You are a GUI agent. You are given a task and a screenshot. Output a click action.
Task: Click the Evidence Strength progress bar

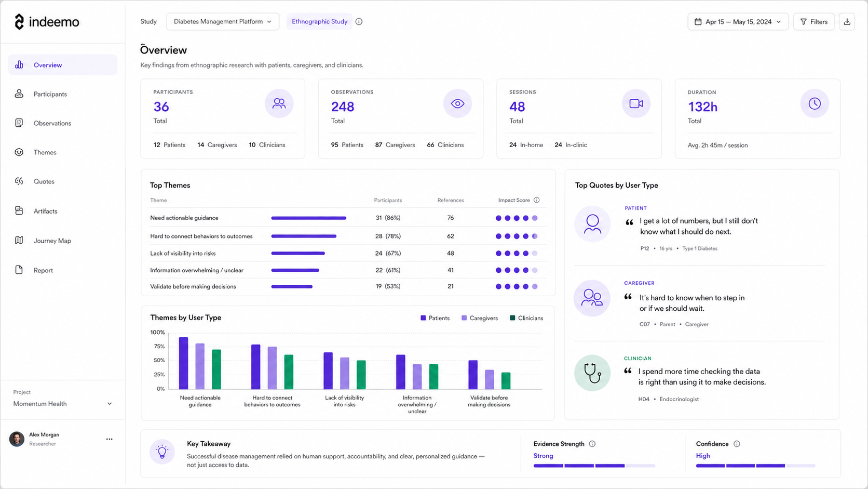pyautogui.click(x=594, y=466)
